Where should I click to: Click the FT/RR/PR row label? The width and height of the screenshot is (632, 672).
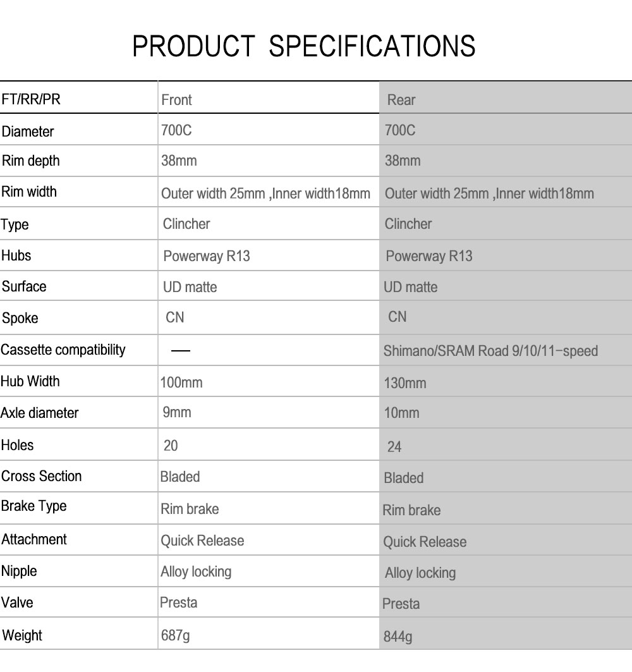pos(32,100)
